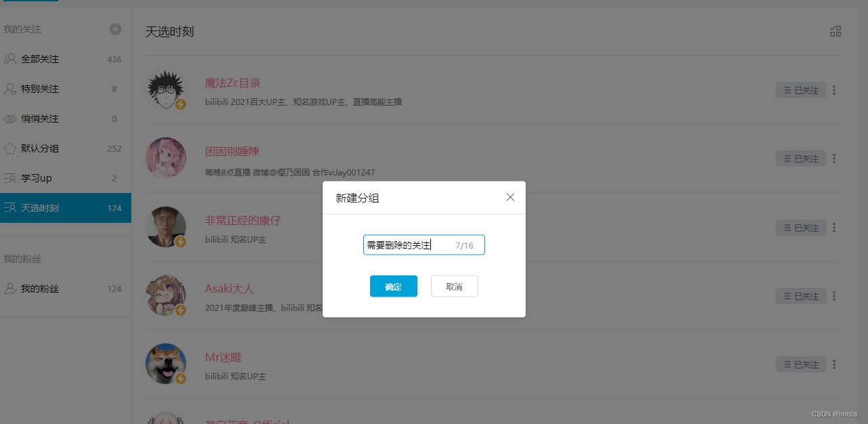Click the batch operation icon at top right
The image size is (868, 424).
(836, 31)
